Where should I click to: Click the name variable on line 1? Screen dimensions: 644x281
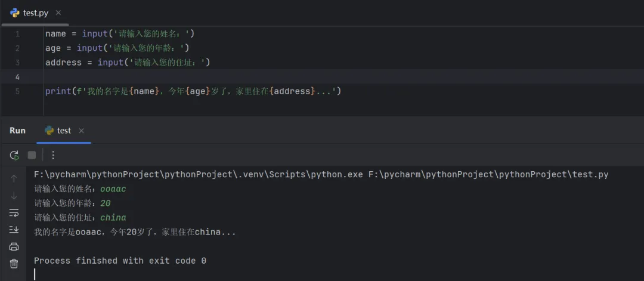(x=55, y=33)
